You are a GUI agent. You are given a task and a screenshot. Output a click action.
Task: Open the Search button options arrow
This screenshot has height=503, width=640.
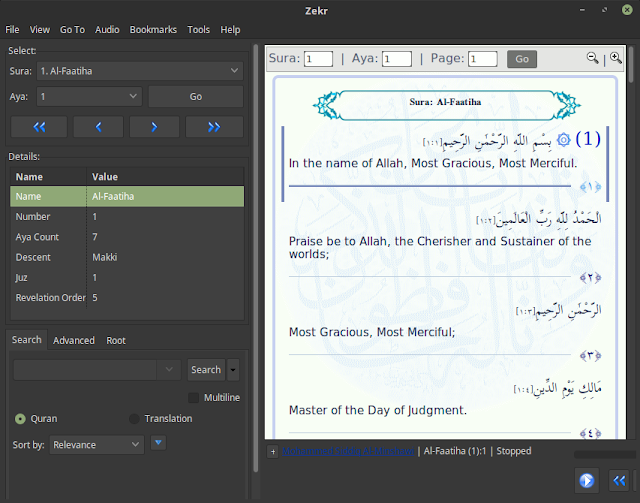click(x=233, y=370)
